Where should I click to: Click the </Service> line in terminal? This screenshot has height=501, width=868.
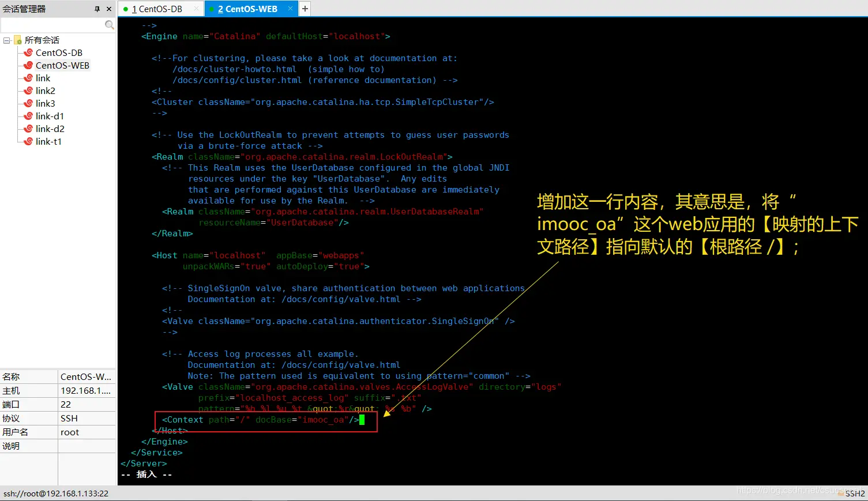(157, 453)
